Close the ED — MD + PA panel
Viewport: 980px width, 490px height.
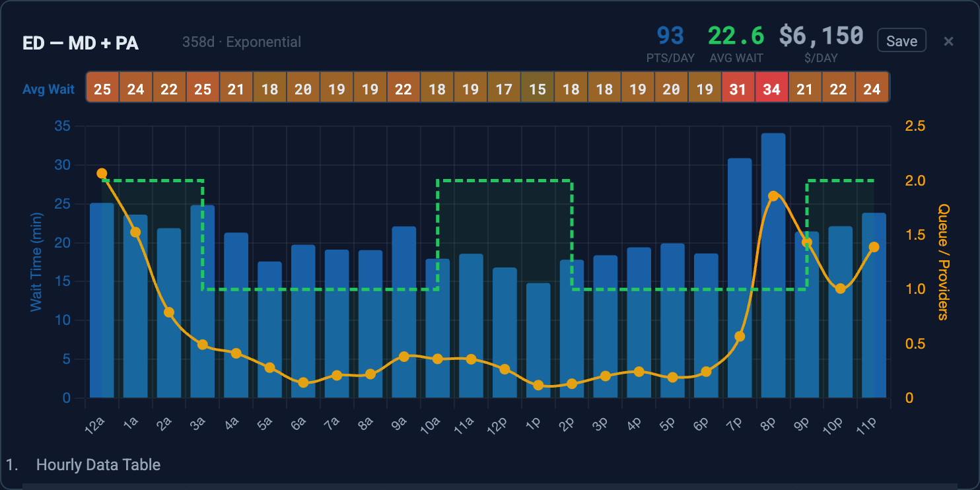tap(948, 41)
